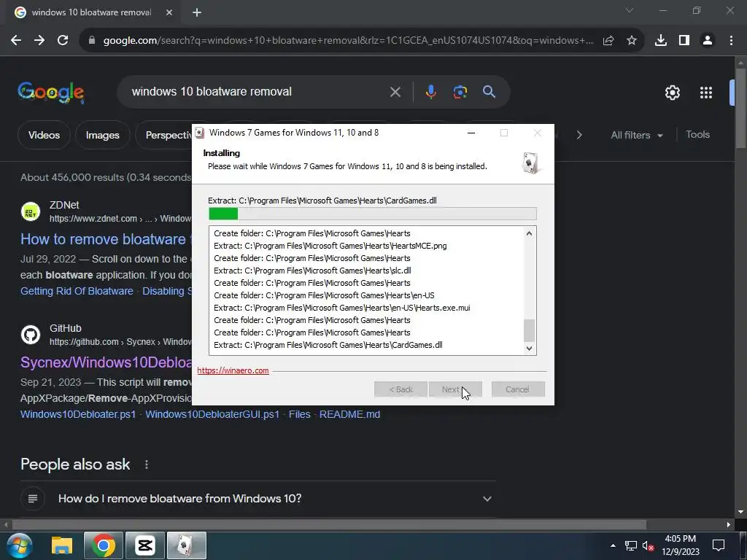Share this page from the address bar
This screenshot has height=560, width=747.
tap(608, 41)
